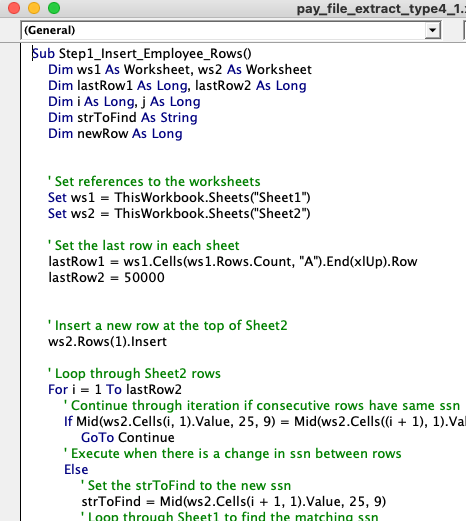This screenshot has height=521, width=466.
Task: Click comment 'Loop through Sheet1 to find the matching ssn'
Action: coord(230,516)
